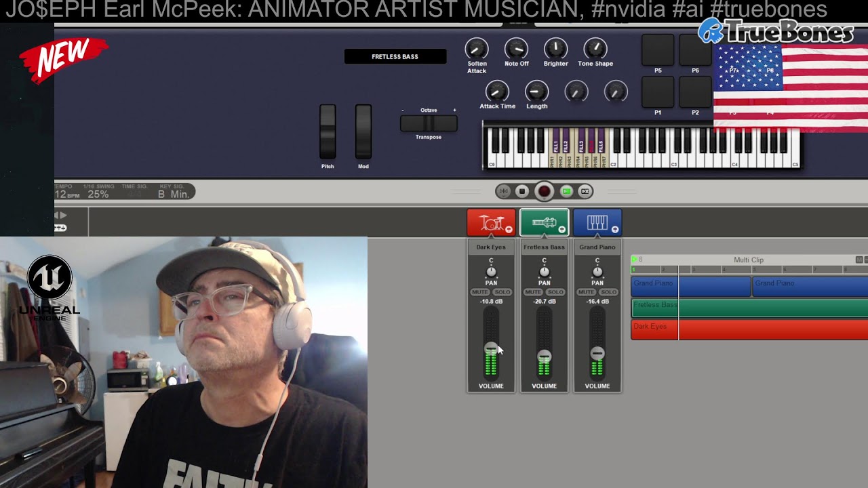Click the Grand Piano pan knob
The image size is (868, 488).
click(x=597, y=272)
